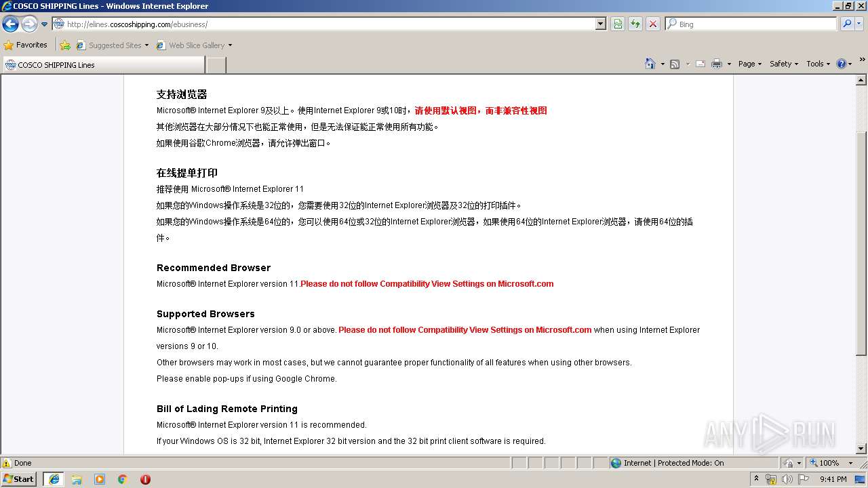The width and height of the screenshot is (868, 488).
Task: Open the Page menu
Action: point(750,64)
